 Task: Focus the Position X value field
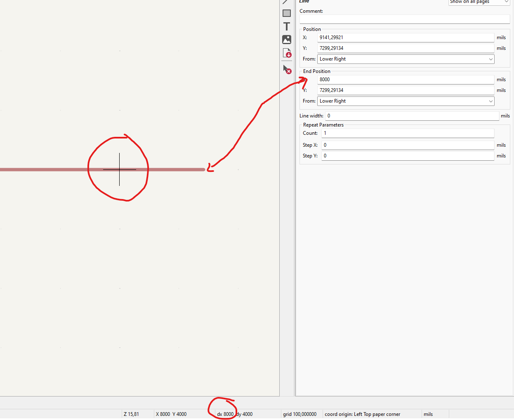(x=406, y=38)
